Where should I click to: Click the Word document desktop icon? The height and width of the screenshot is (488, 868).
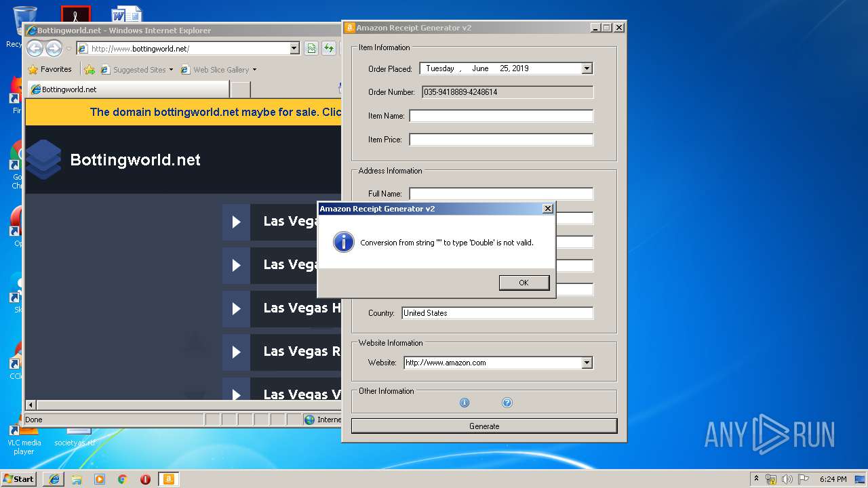(x=127, y=14)
